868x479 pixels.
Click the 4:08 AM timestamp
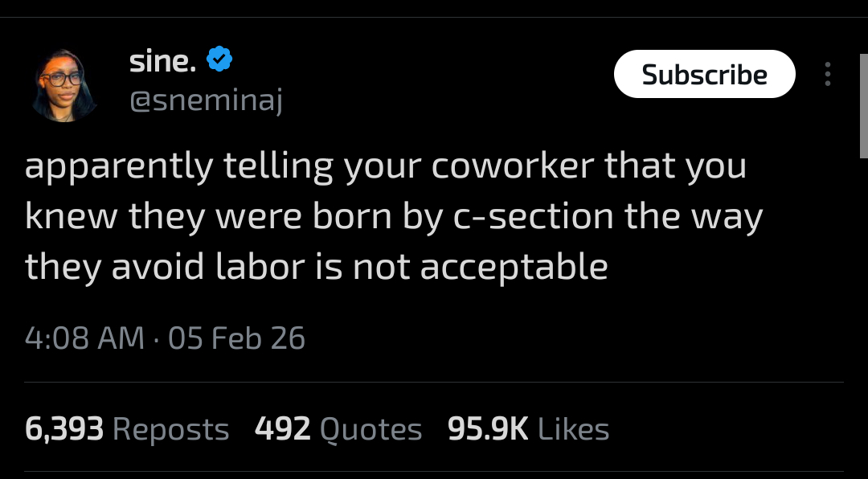coord(84,338)
